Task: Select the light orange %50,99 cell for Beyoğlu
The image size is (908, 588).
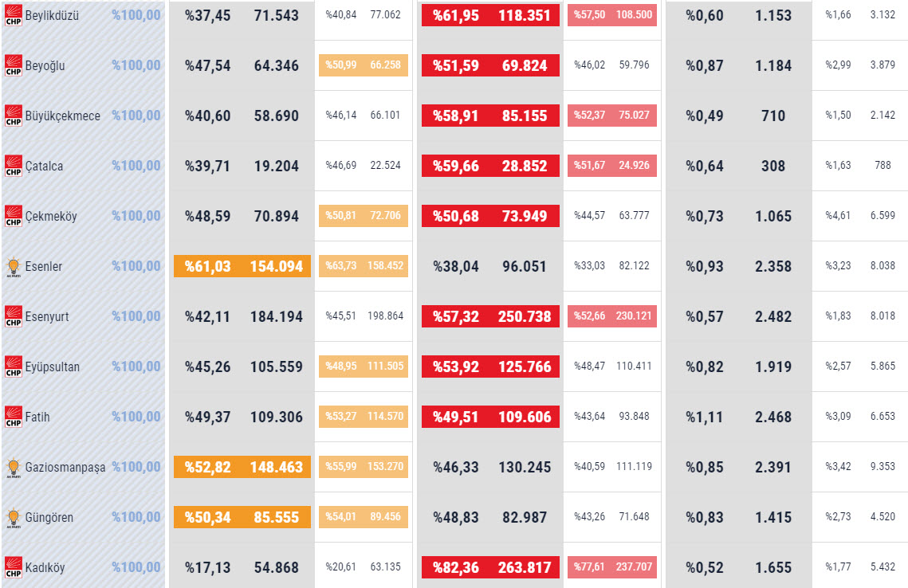Action: tap(363, 65)
